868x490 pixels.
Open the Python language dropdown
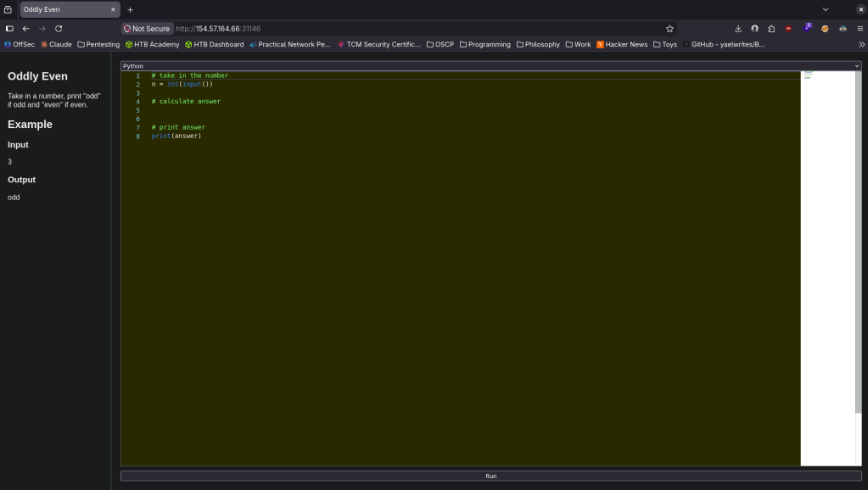point(490,65)
